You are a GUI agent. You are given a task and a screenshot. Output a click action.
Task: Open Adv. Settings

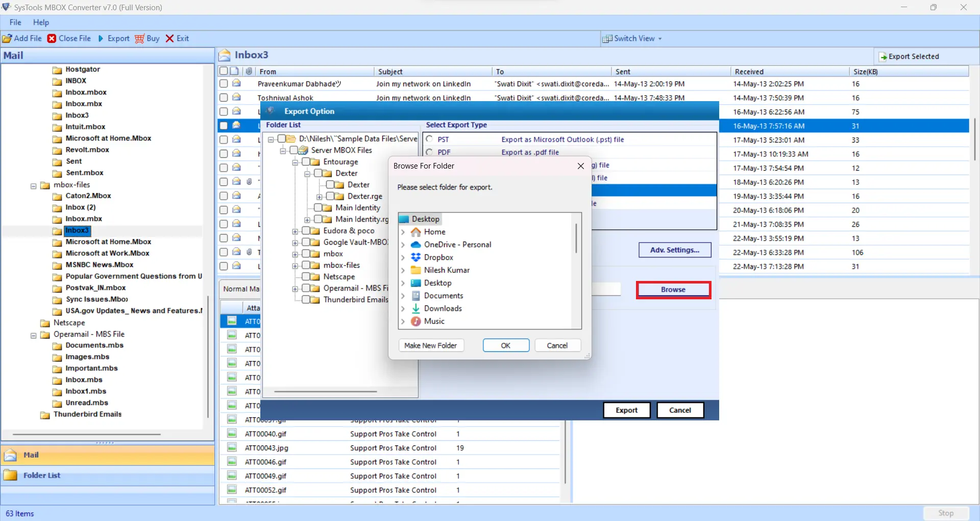675,250
